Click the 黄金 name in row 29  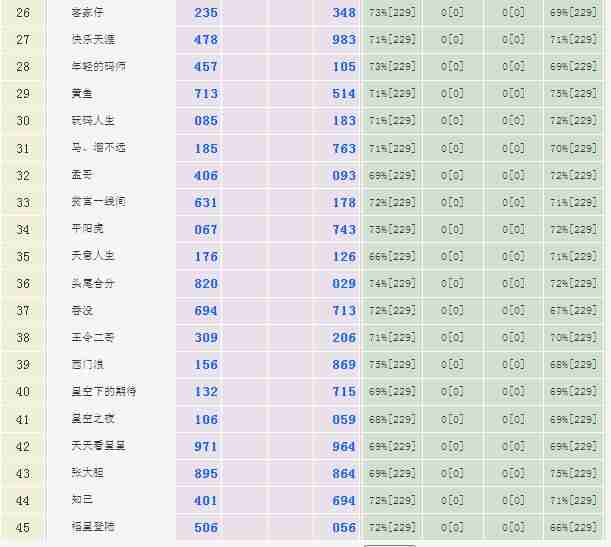click(x=82, y=93)
